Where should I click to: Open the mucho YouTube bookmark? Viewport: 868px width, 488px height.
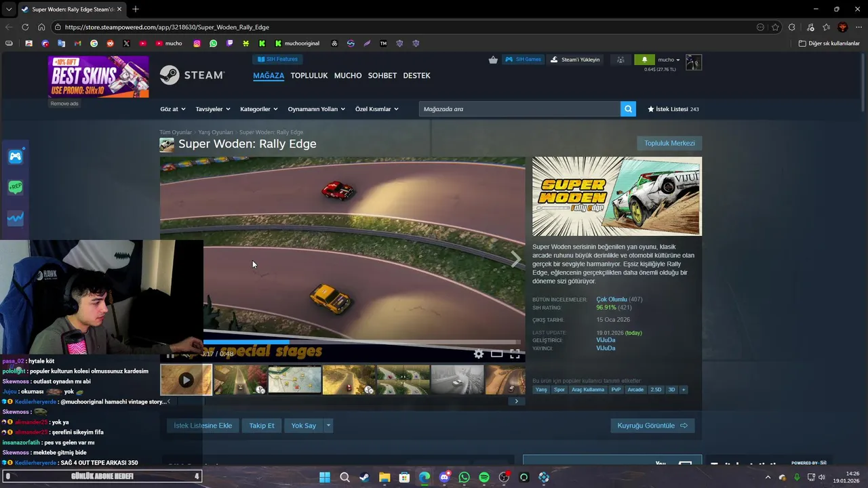pyautogui.click(x=169, y=43)
